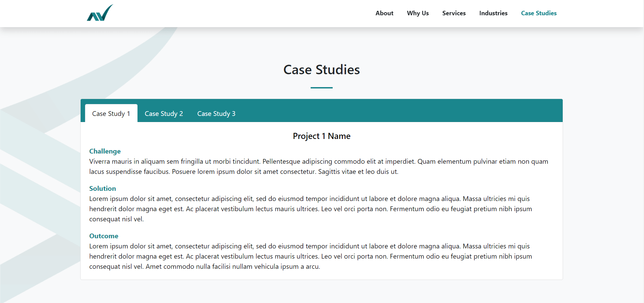Open the About navigation link
Viewport: 644px width, 303px height.
384,13
